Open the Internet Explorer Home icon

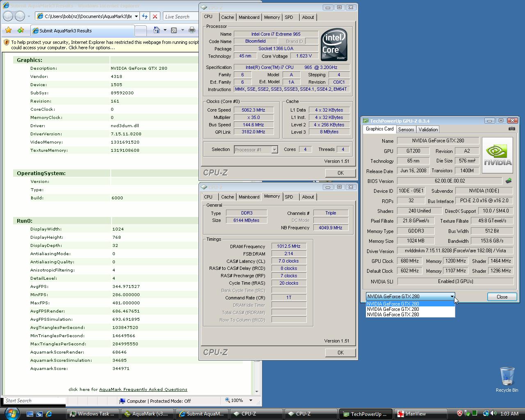tap(156, 30)
